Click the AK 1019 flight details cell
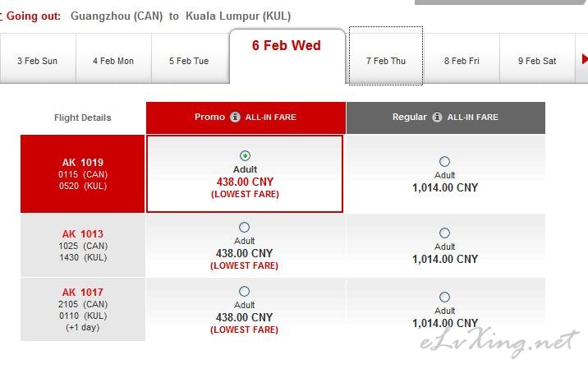 (x=82, y=173)
